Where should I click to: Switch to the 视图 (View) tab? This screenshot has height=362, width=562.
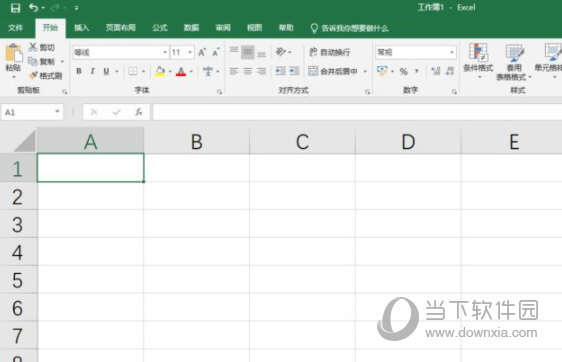(x=254, y=28)
